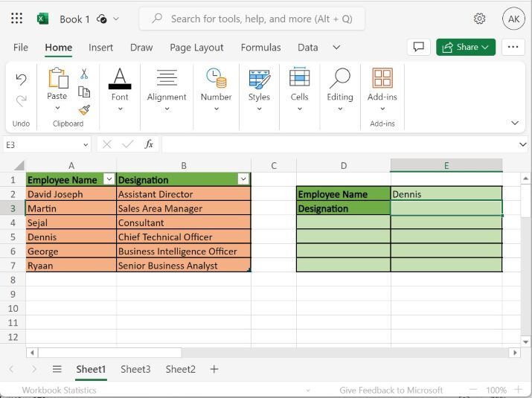532x398 pixels.
Task: Open the Add-ins icon
Action: click(382, 78)
